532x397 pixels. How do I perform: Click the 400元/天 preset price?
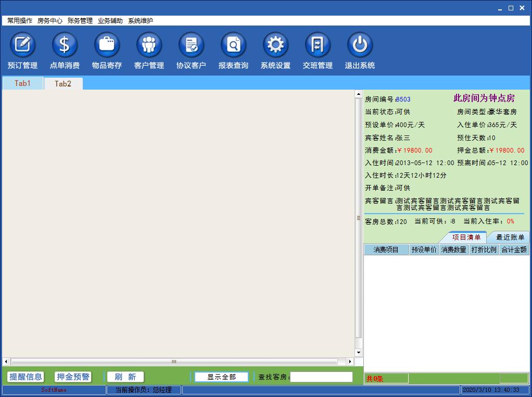(410, 125)
